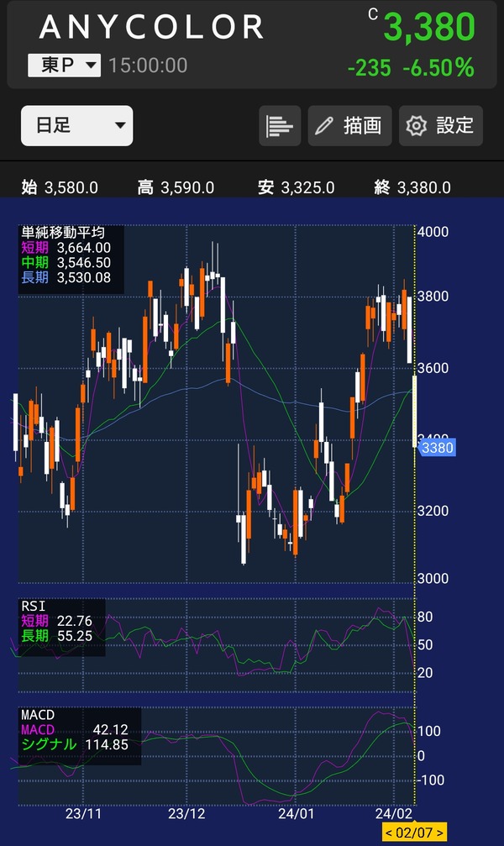Click the time 15:00:00
This screenshot has height=846, width=504.
(x=148, y=66)
